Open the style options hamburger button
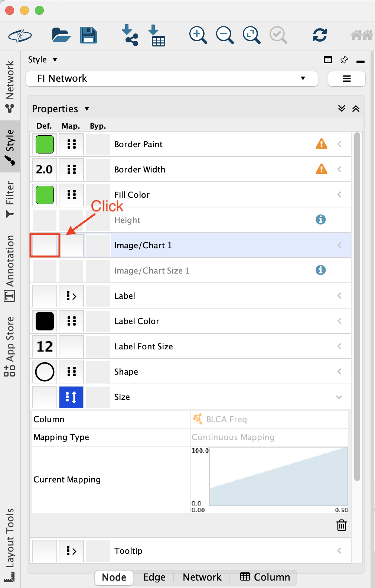375x588 pixels. [x=346, y=78]
